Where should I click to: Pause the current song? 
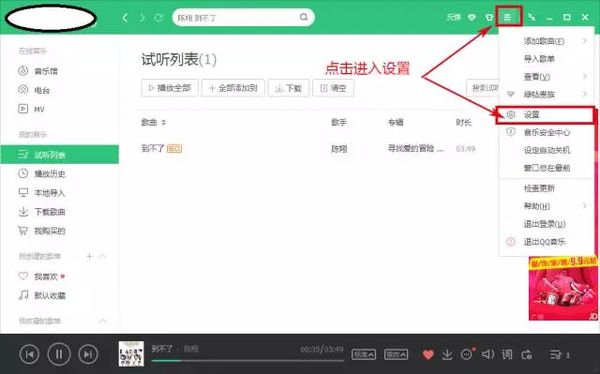coord(59,354)
